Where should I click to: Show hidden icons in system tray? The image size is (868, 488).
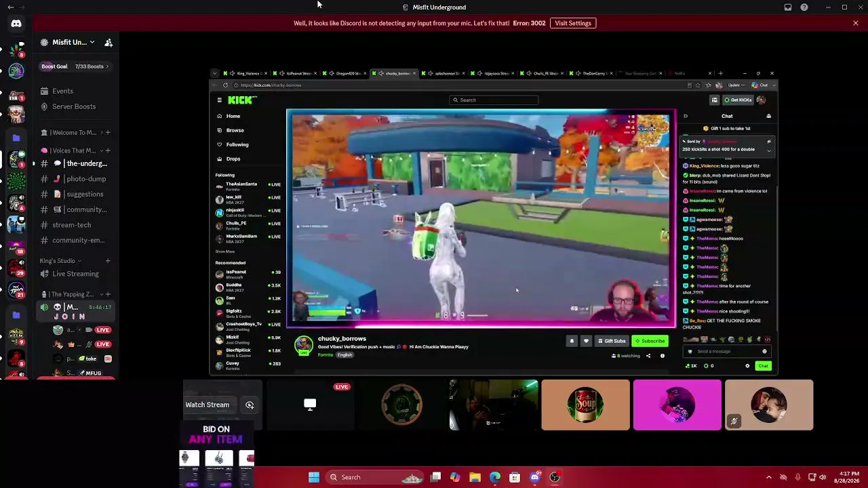pyautogui.click(x=768, y=477)
